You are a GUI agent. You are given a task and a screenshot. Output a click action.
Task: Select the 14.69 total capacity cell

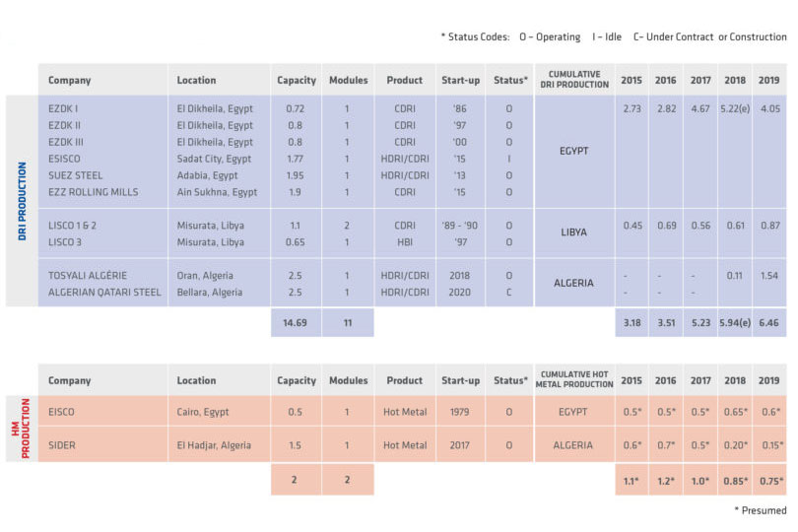296,323
